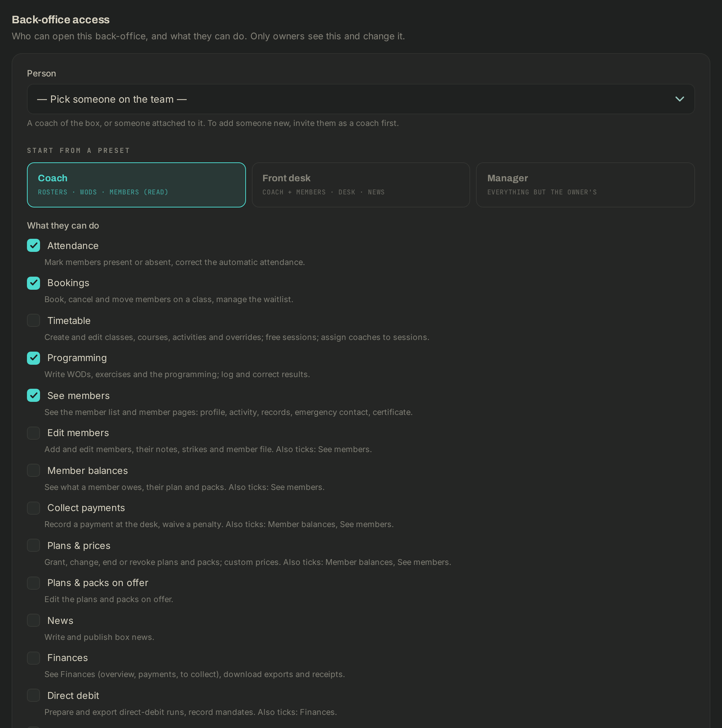
Task: Toggle off the See members checkbox
Action: point(33,395)
